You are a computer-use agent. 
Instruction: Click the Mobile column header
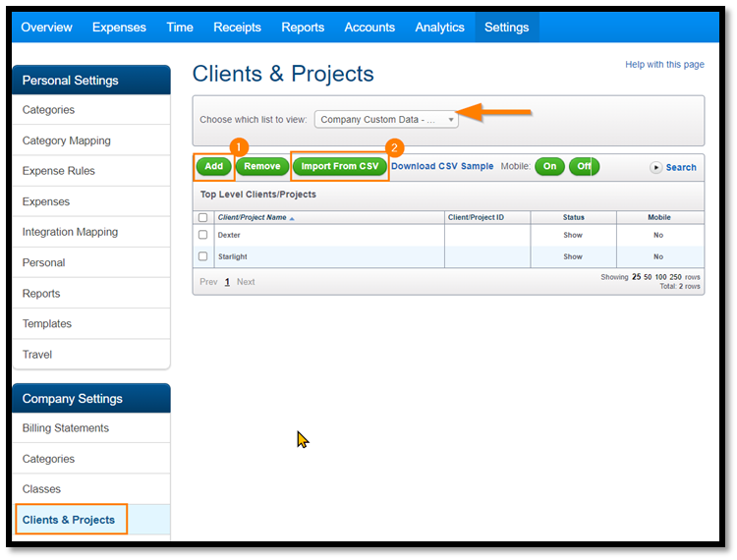pos(659,217)
